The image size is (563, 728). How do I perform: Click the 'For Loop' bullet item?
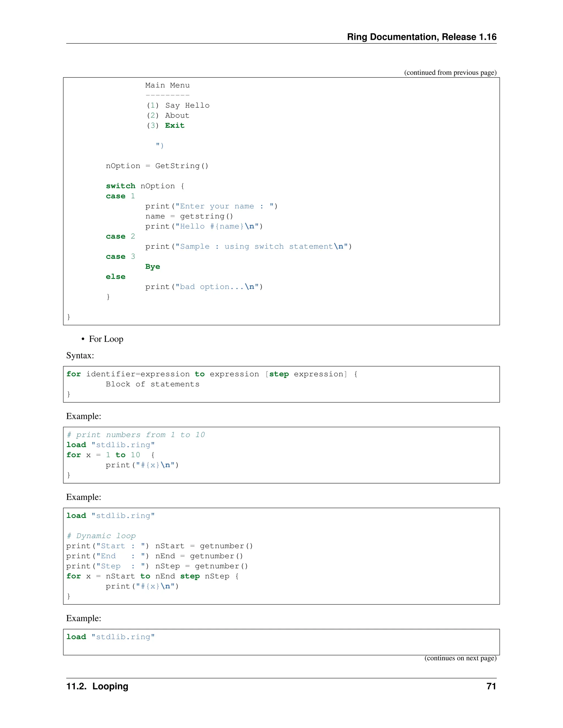106,339
